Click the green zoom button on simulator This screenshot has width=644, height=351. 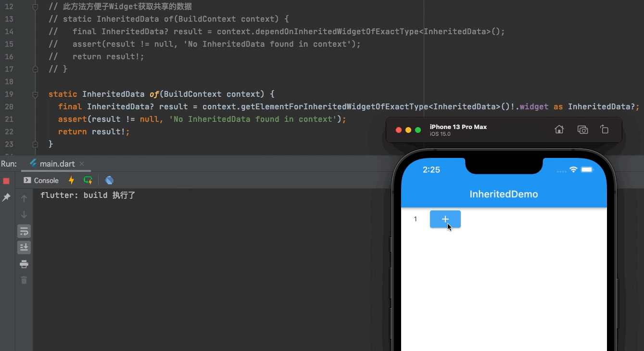click(418, 130)
